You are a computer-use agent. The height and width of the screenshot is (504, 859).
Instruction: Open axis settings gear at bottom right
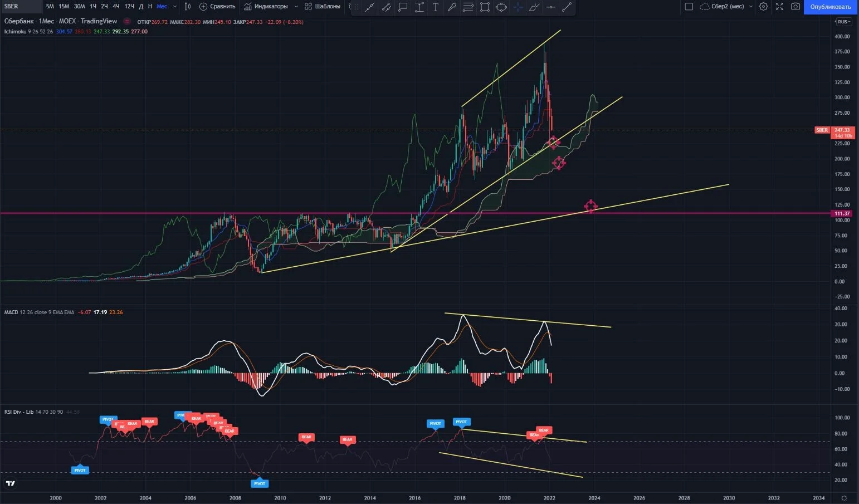point(845,498)
